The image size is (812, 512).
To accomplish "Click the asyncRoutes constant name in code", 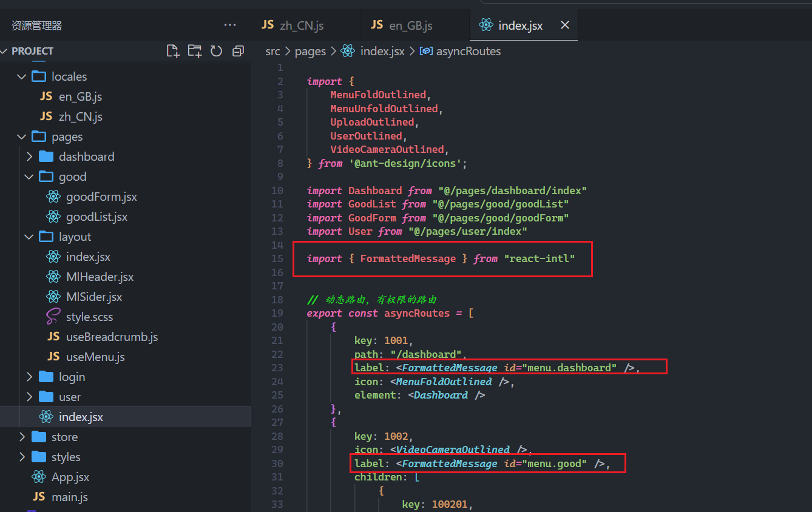I will [417, 313].
